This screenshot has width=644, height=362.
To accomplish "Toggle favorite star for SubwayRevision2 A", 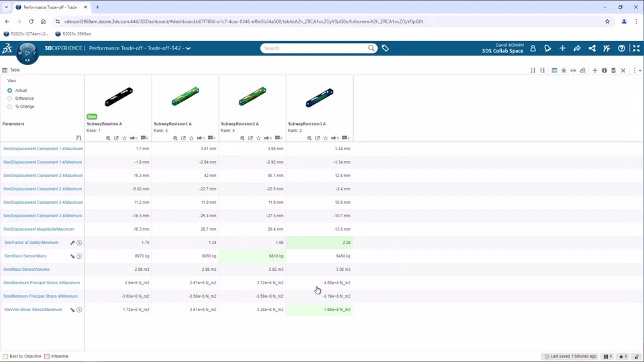I will (258, 138).
